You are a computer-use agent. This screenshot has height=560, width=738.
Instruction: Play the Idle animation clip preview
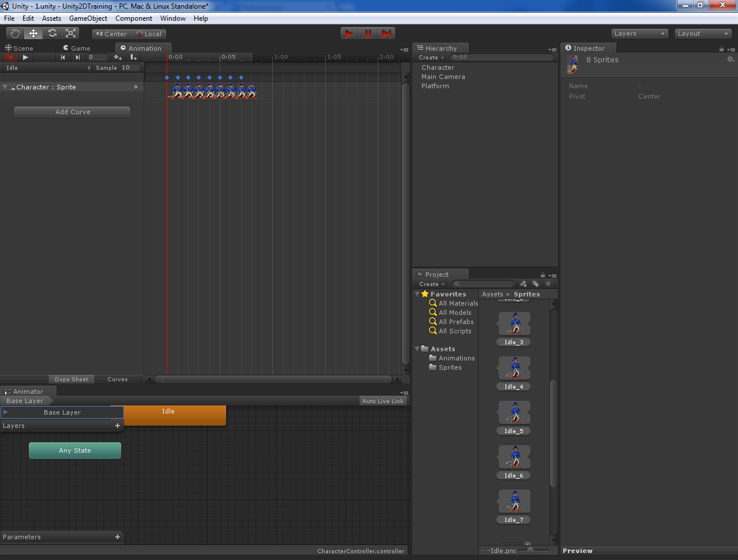[25, 57]
